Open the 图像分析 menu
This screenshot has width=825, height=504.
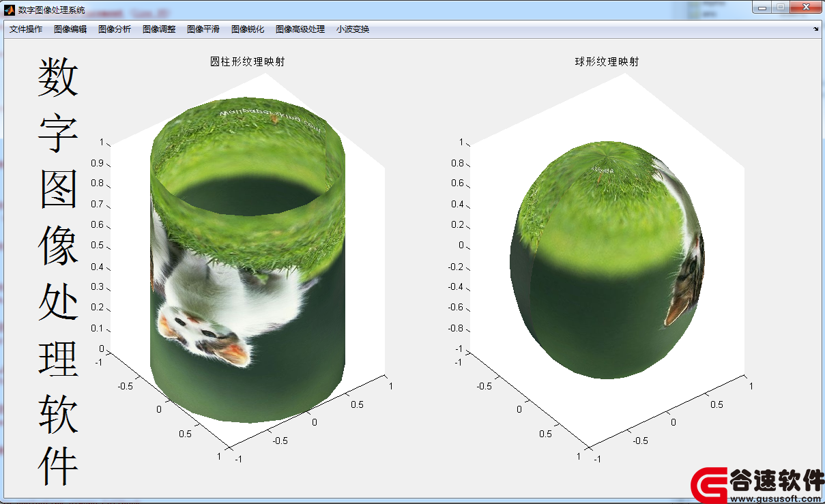click(115, 29)
